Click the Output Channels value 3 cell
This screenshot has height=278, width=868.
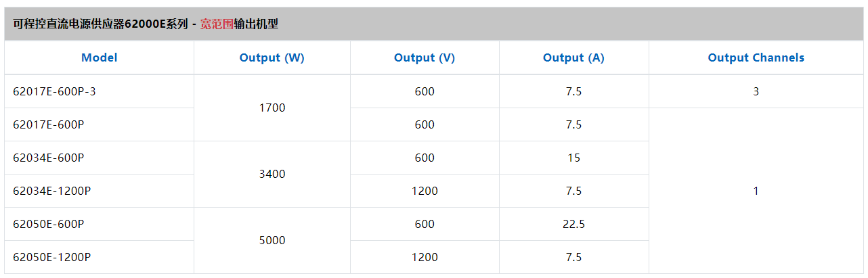pos(756,91)
